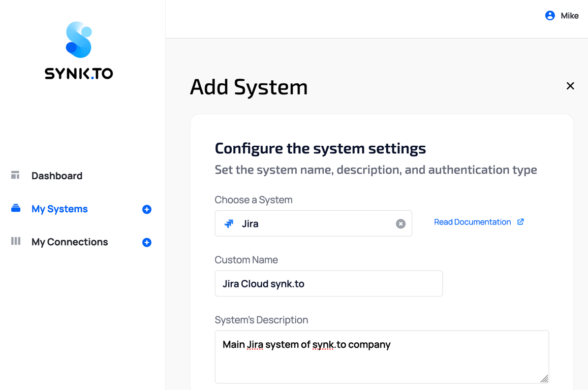Open the Choose a System dropdown
588x390 pixels.
click(x=314, y=223)
